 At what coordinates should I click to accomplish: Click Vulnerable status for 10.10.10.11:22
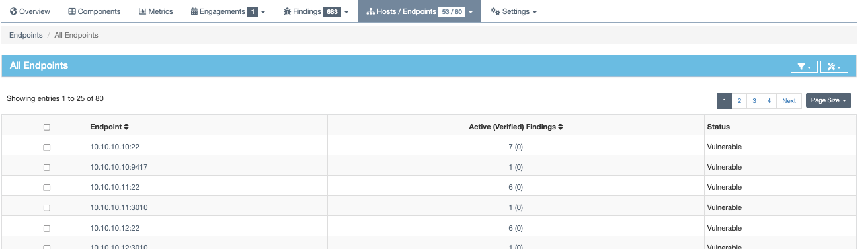pyautogui.click(x=725, y=187)
